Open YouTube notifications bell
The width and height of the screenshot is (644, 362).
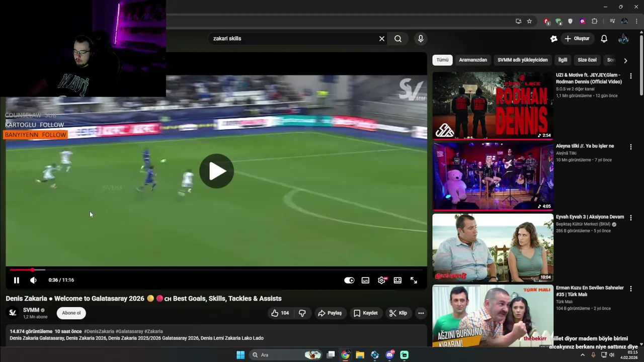coord(604,39)
